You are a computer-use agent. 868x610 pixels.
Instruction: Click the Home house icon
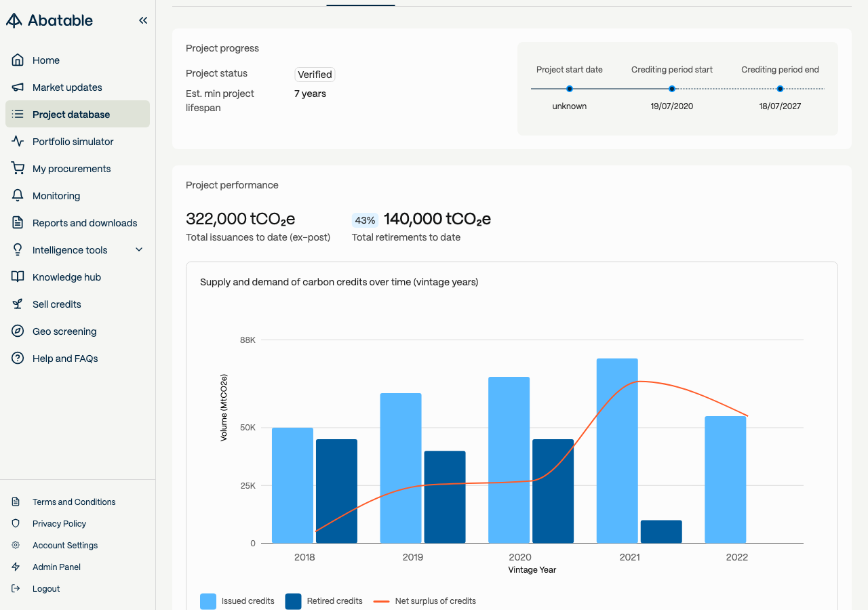(18, 60)
